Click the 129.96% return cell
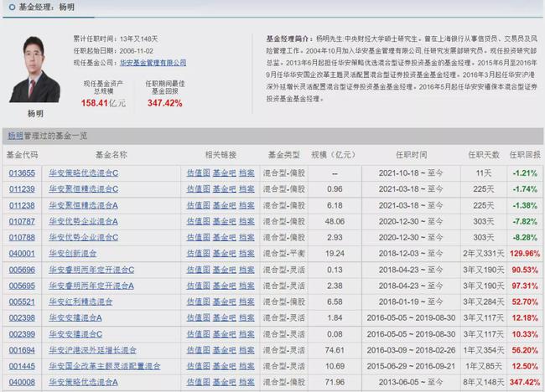 [525, 254]
